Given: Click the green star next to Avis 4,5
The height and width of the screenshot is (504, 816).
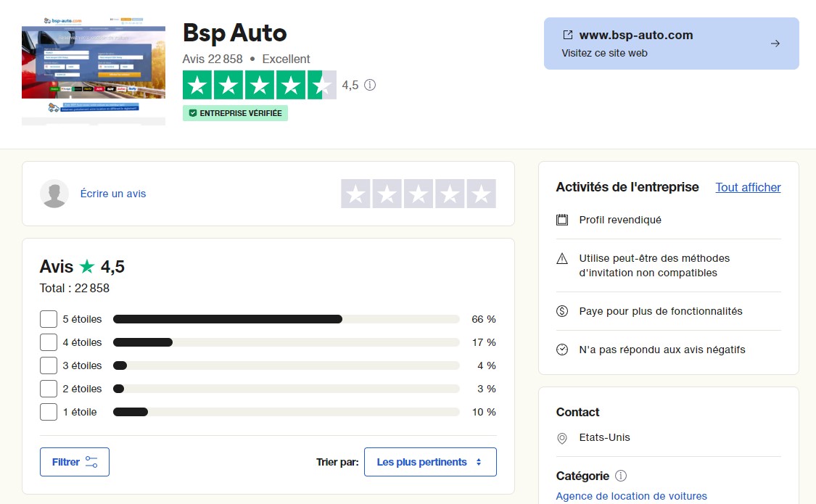Looking at the screenshot, I should tap(87, 266).
